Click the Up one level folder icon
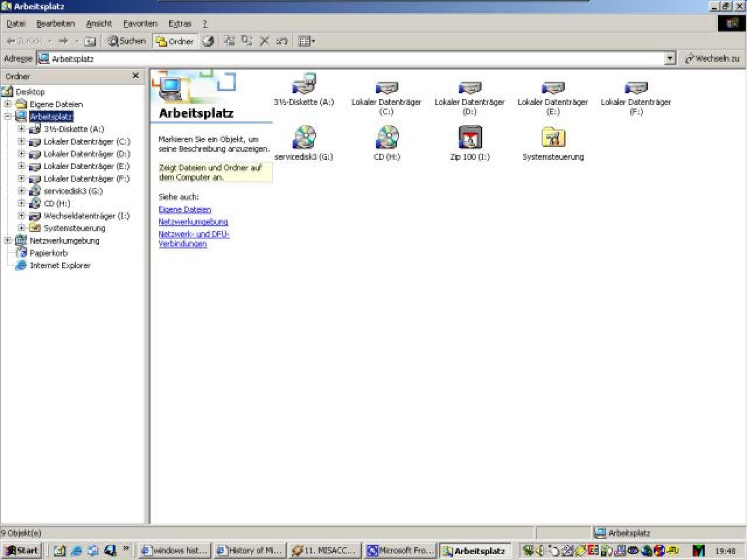747x560 pixels. (x=90, y=41)
